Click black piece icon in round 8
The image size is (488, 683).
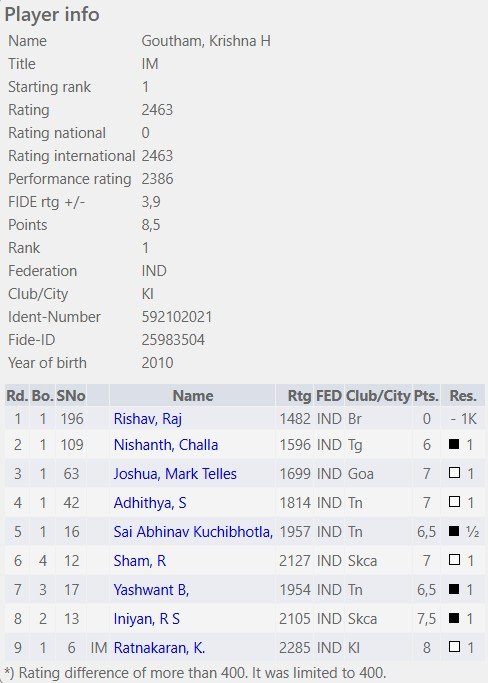[454, 618]
